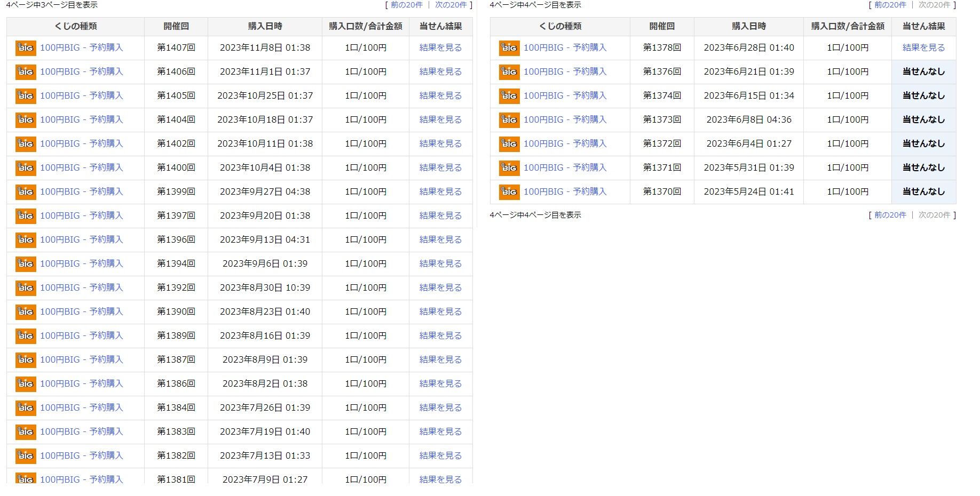Open 結果を見る for 第1396回
The width and height of the screenshot is (980, 496).
pos(441,239)
